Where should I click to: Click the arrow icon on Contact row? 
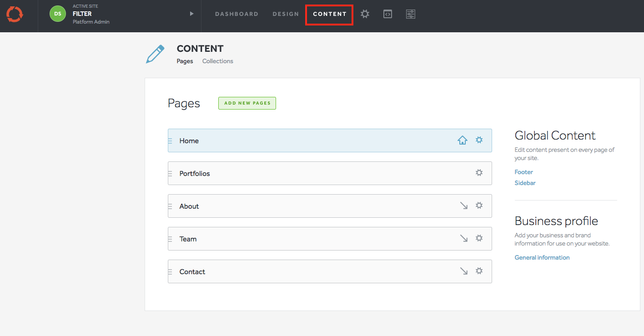pyautogui.click(x=464, y=271)
